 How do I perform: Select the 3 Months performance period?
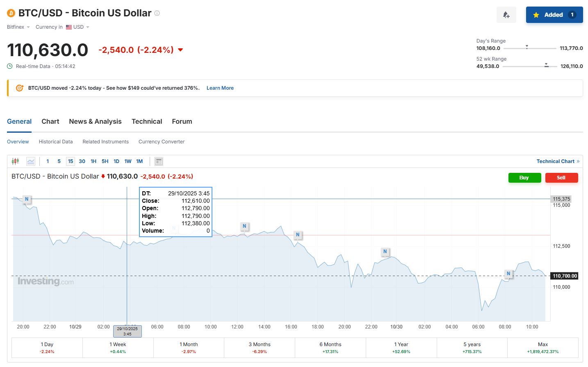260,348
